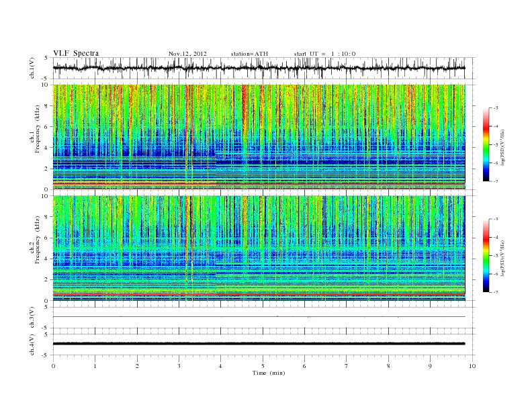Select the "start UT = 1:10:0" text

coord(324,54)
